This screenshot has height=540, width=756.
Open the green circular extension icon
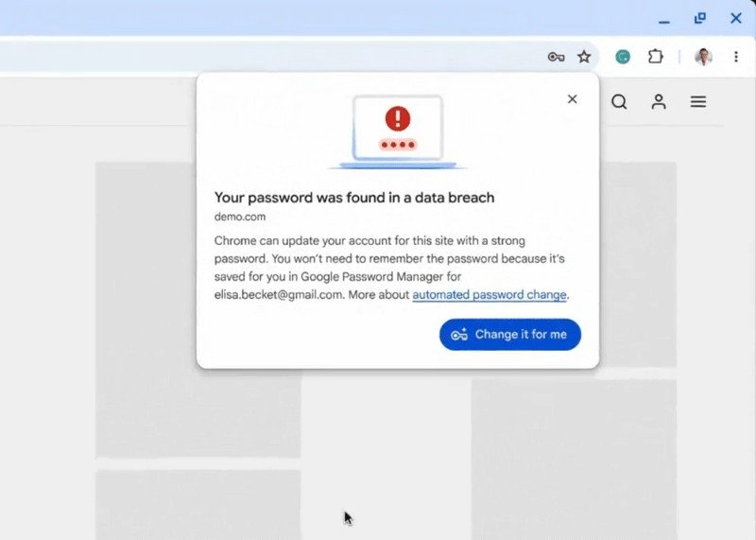pos(623,57)
